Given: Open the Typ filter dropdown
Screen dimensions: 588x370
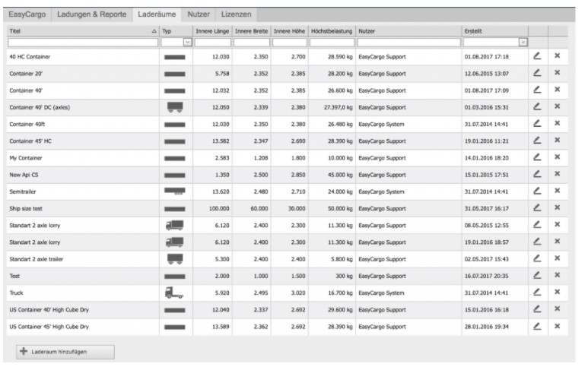Looking at the screenshot, I should (187, 43).
